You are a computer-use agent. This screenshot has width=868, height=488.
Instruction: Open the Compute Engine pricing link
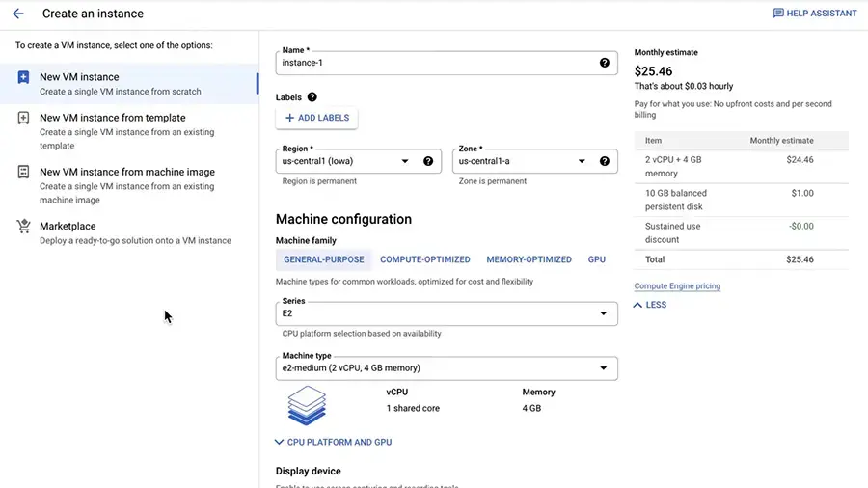tap(677, 286)
